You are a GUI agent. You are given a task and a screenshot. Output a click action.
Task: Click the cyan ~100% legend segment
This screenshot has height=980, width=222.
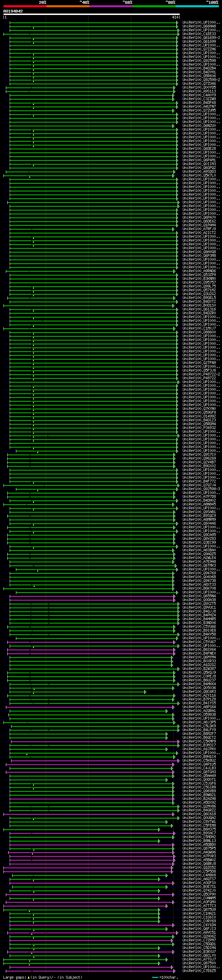pos(197,6)
